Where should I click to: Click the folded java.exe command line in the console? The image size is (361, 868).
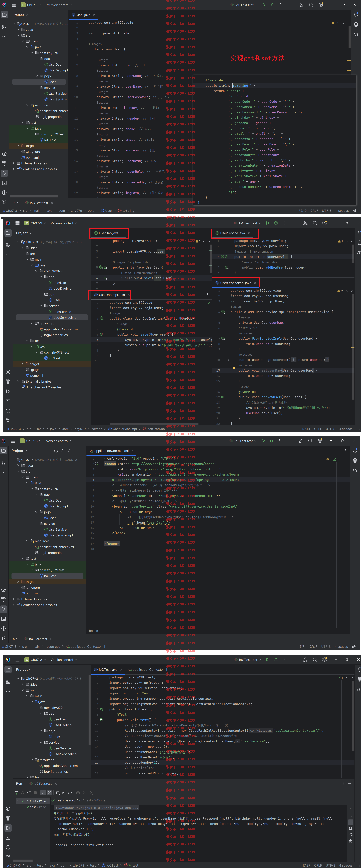96,808
